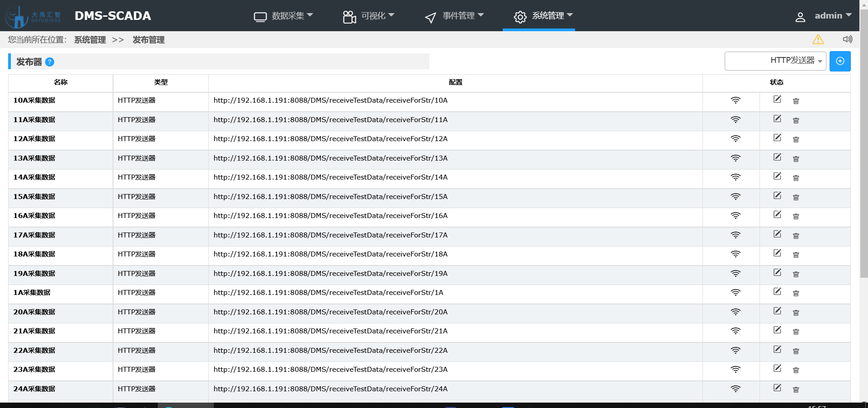The height and width of the screenshot is (408, 868).
Task: Click trash icon for 20A采集数据
Action: [796, 313]
